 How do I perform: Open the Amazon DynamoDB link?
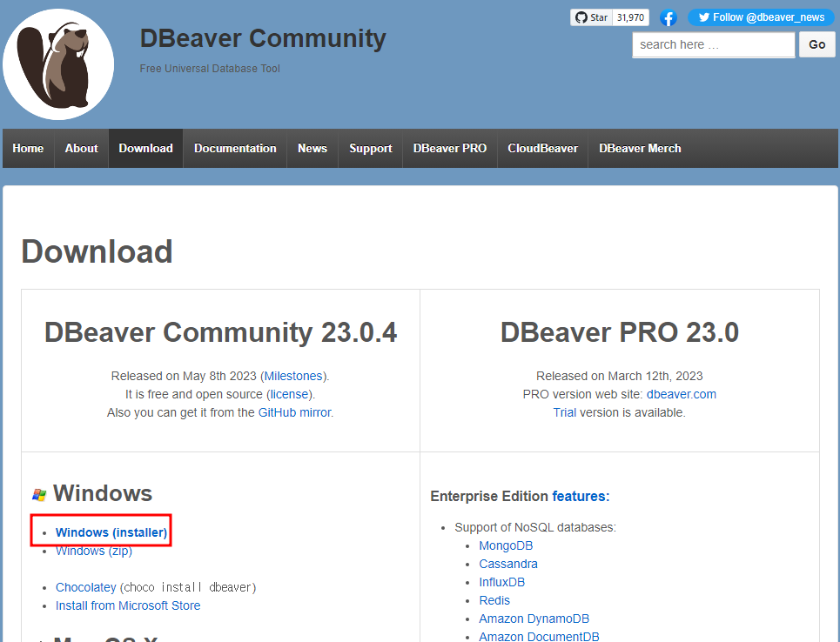534,619
